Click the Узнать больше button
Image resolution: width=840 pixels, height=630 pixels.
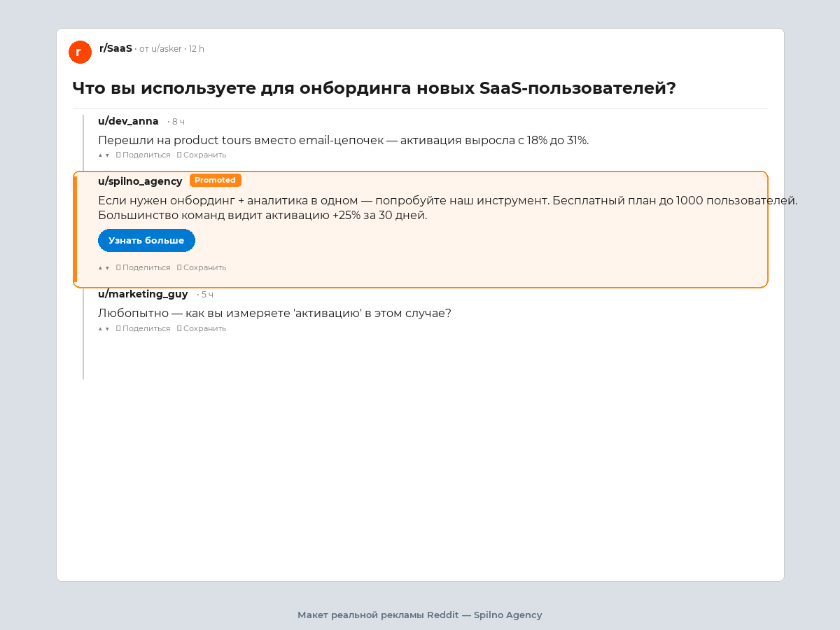pyautogui.click(x=146, y=240)
